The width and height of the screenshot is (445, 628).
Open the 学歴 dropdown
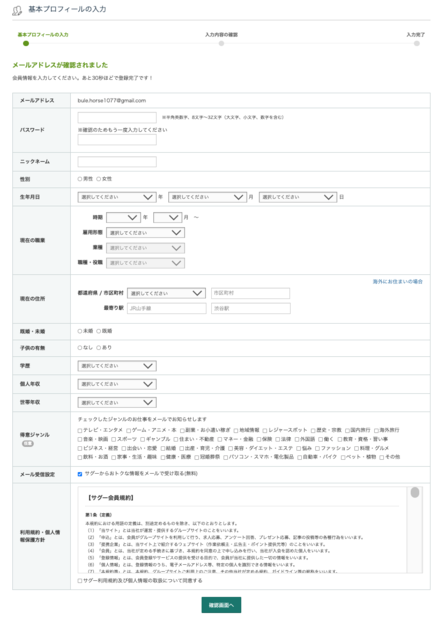(x=117, y=366)
